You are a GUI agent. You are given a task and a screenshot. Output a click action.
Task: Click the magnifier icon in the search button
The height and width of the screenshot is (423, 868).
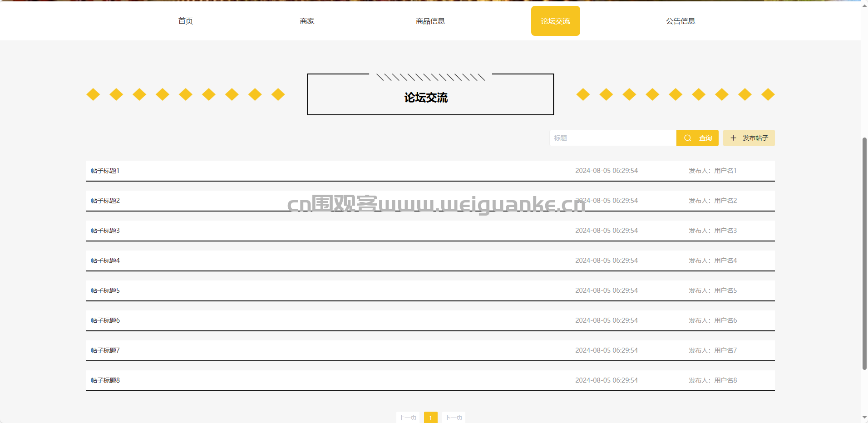[687, 138]
